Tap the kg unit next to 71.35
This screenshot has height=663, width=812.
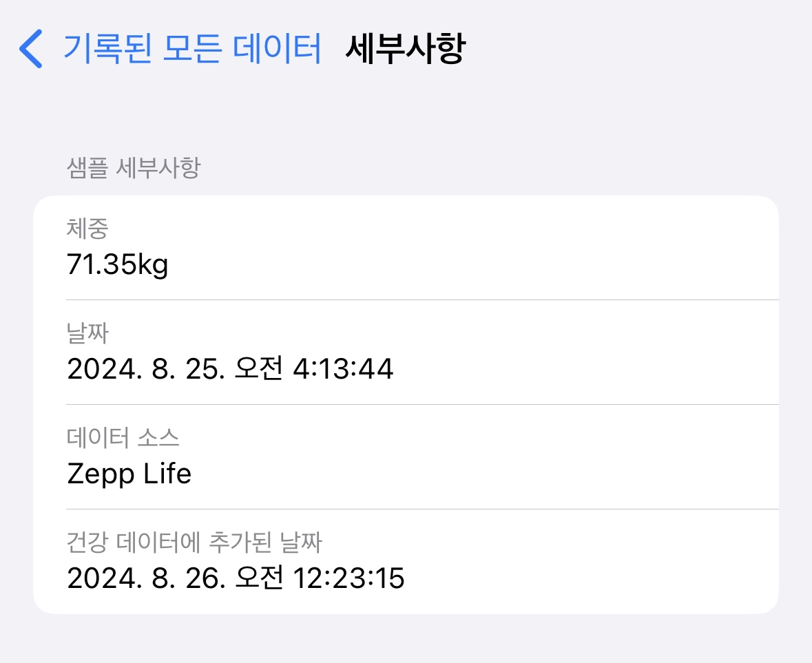click(153, 266)
